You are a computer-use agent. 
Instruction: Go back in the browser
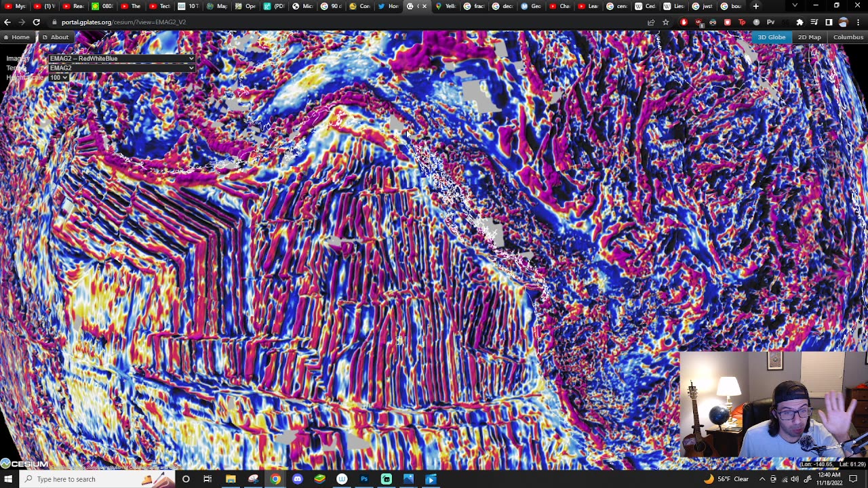[7, 22]
